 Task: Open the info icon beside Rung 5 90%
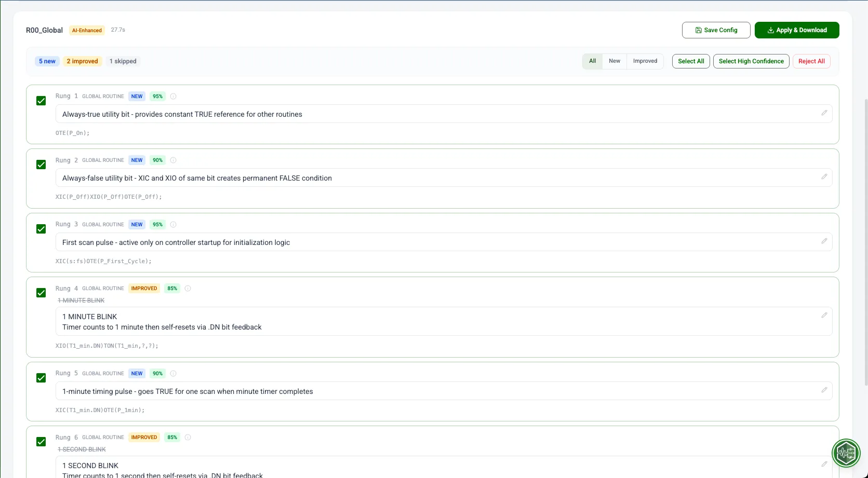click(173, 374)
